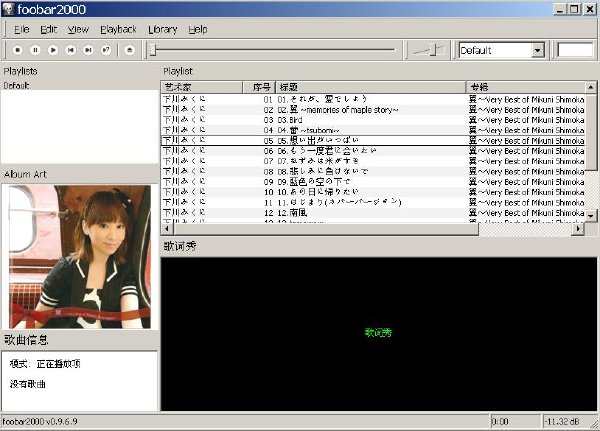This screenshot has width=600, height=431.
Task: Open the Playback menu
Action: tap(118, 29)
